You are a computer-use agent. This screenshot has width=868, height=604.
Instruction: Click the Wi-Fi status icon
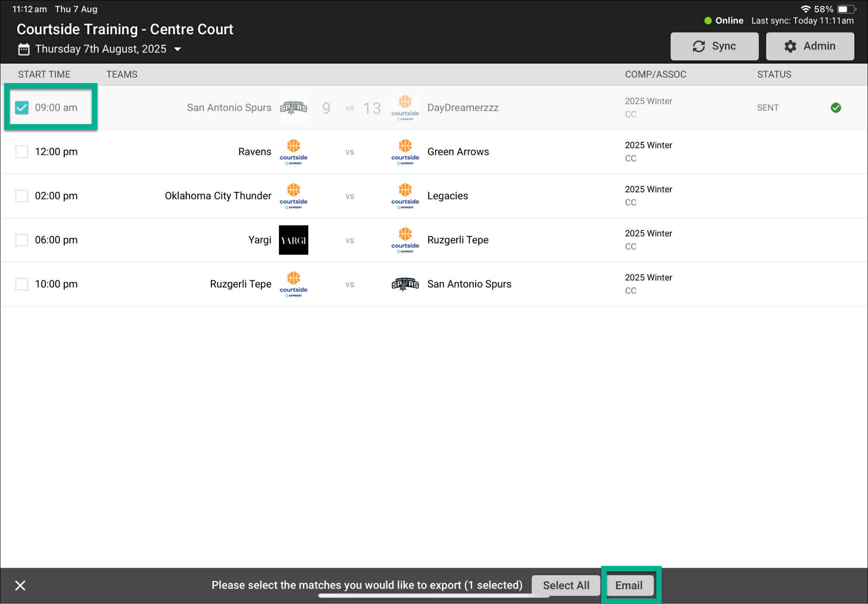coord(805,9)
